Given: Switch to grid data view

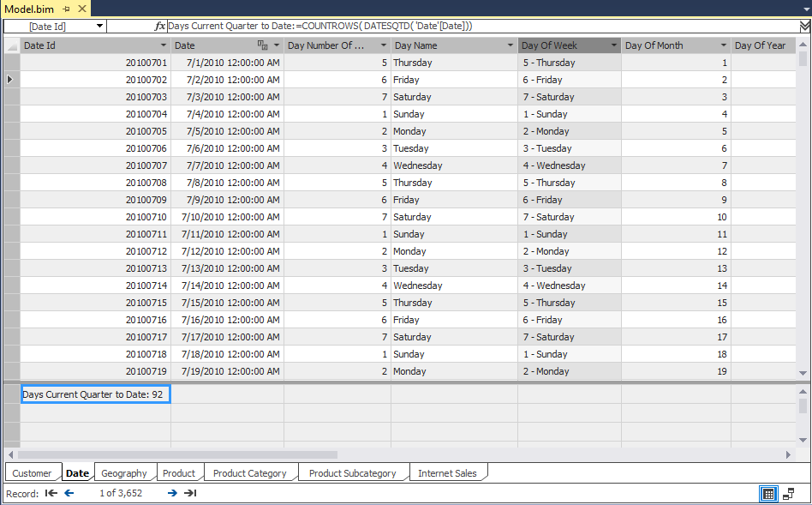Looking at the screenshot, I should [768, 494].
